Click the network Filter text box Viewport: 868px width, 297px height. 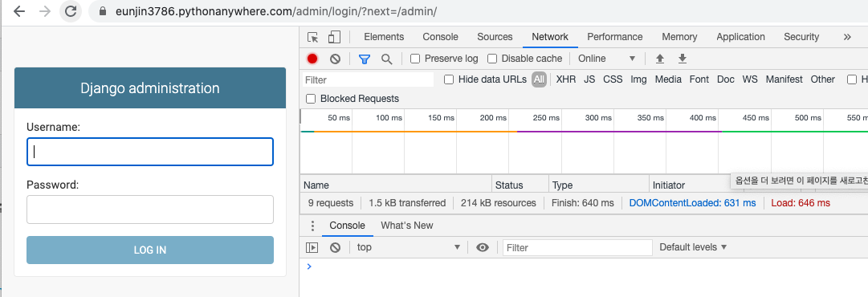point(368,79)
